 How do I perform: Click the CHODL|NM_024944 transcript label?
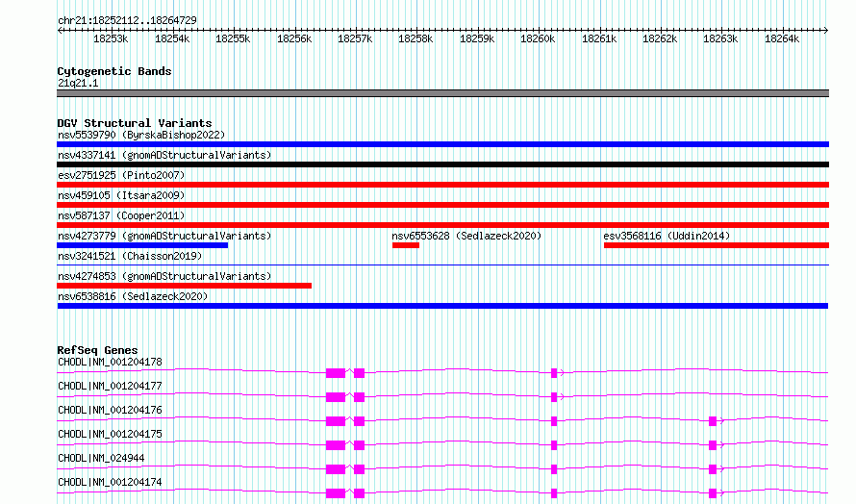pos(101,458)
